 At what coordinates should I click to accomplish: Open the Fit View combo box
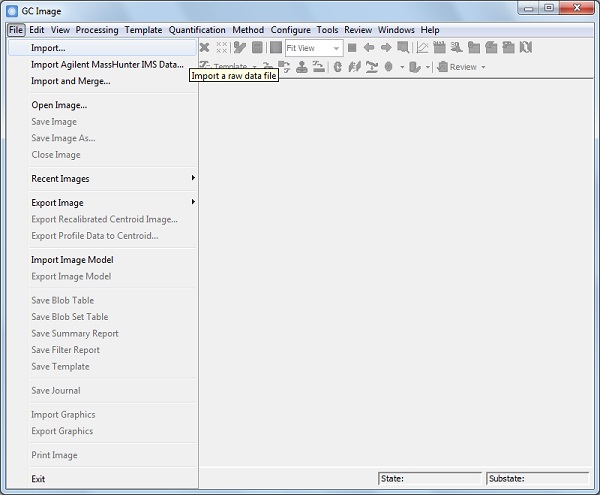pyautogui.click(x=314, y=48)
